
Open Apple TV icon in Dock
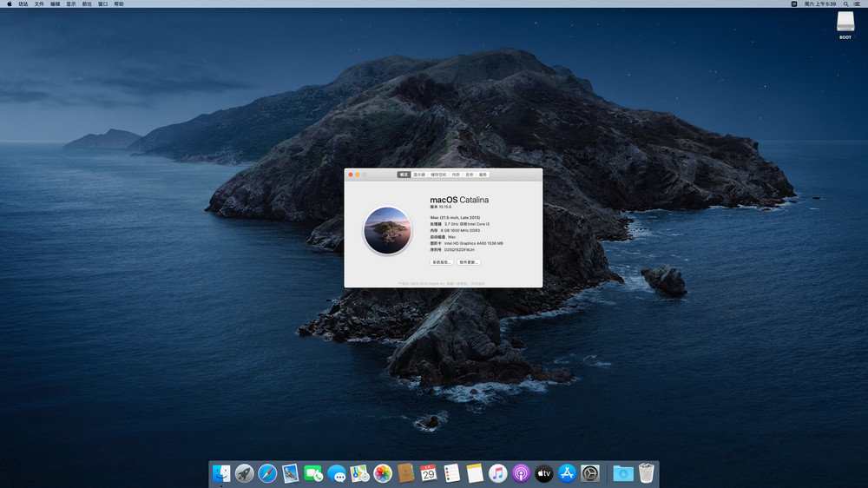tap(544, 473)
